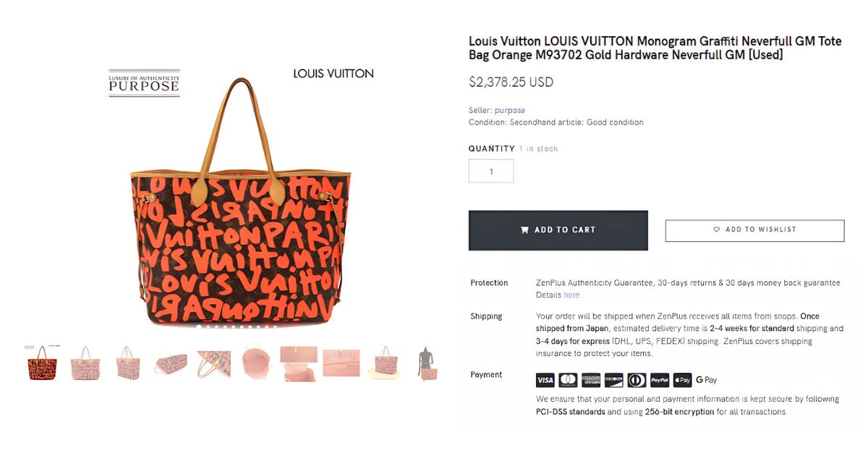This screenshot has height=456, width=868.
Task: View the bag lying flat thumbnail
Action: click(x=171, y=364)
